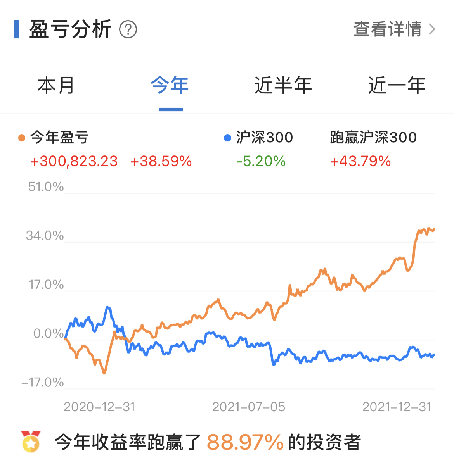Tap the 2021-07-05 date on chart axis
This screenshot has height=476, width=454.
249,407
